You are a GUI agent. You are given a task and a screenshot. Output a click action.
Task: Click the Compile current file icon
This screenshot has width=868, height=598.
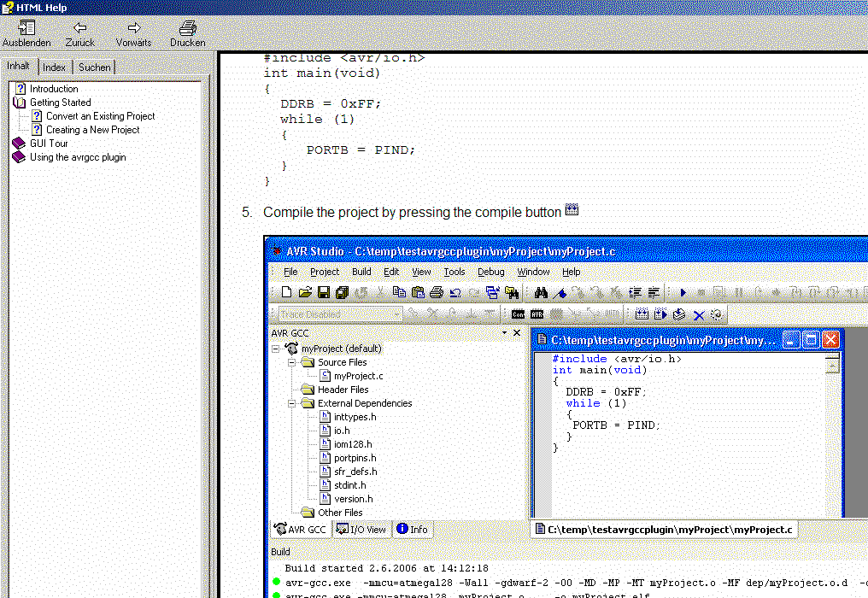coord(679,314)
